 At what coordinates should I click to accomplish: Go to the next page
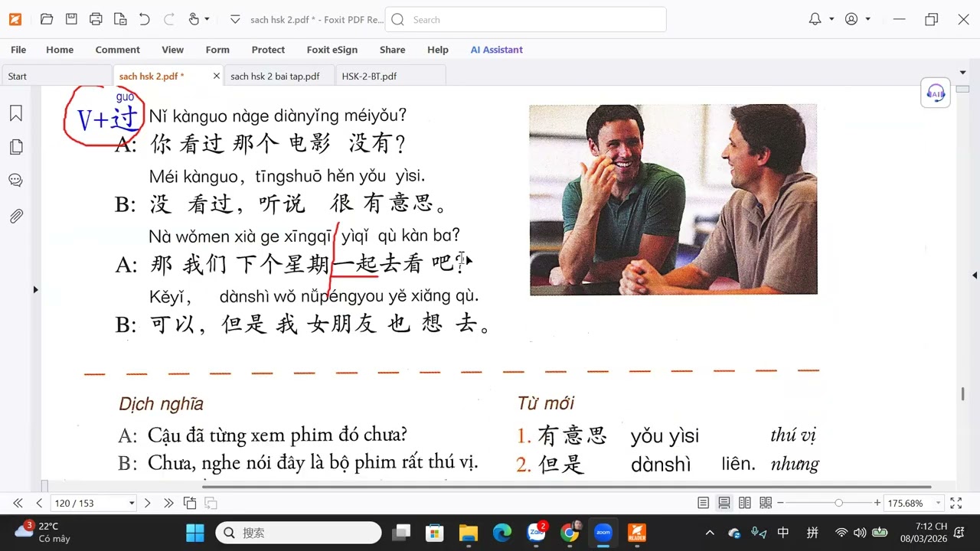148,503
